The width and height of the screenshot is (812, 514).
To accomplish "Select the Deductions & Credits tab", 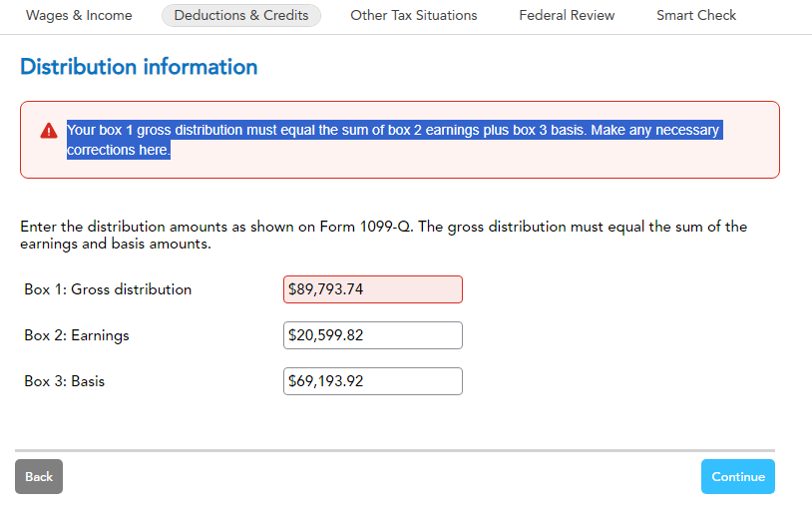I will click(241, 15).
